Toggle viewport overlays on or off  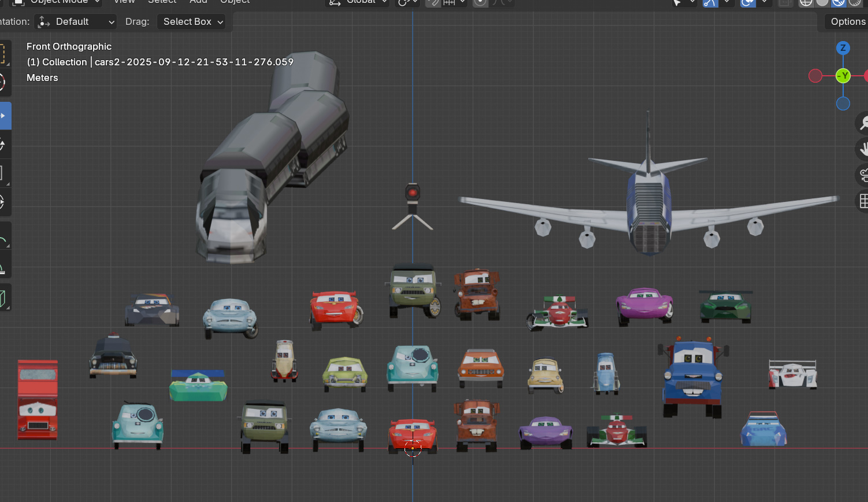pos(748,2)
